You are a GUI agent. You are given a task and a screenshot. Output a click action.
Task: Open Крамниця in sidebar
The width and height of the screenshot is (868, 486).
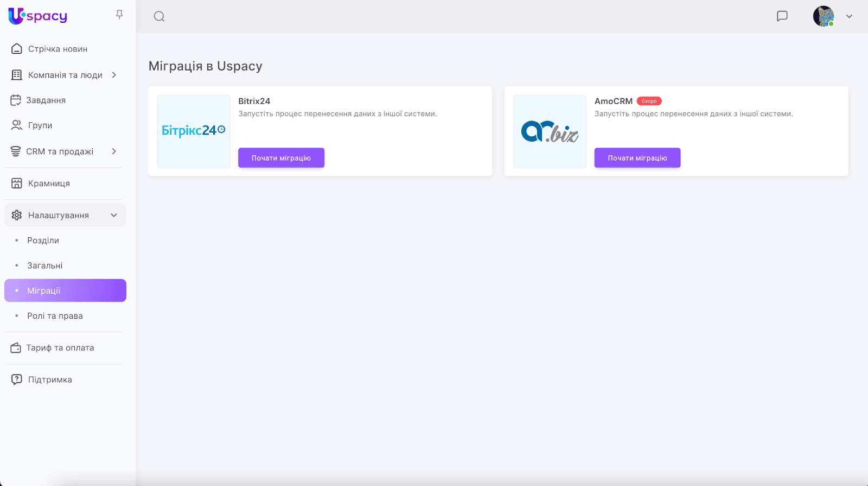point(49,184)
